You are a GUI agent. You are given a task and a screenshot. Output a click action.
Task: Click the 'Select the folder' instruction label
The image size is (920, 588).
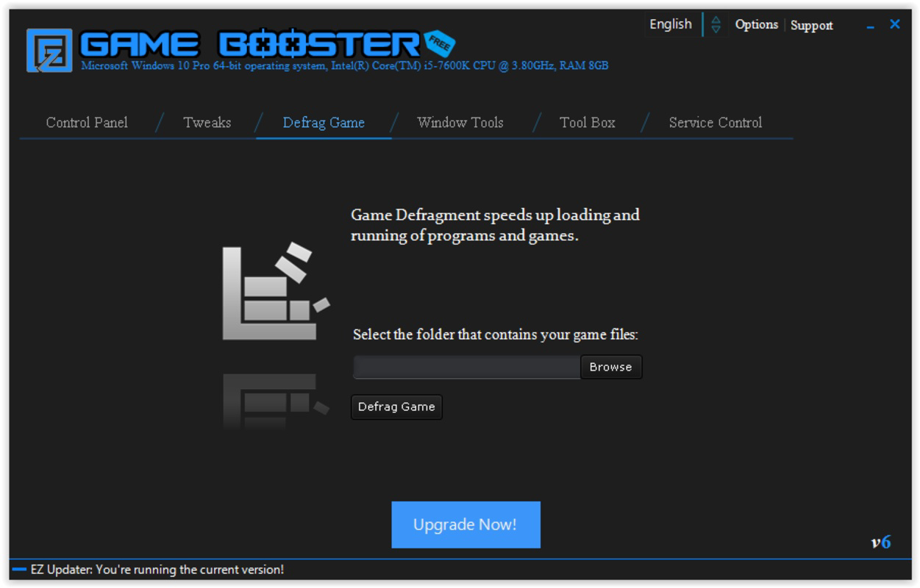click(x=496, y=334)
